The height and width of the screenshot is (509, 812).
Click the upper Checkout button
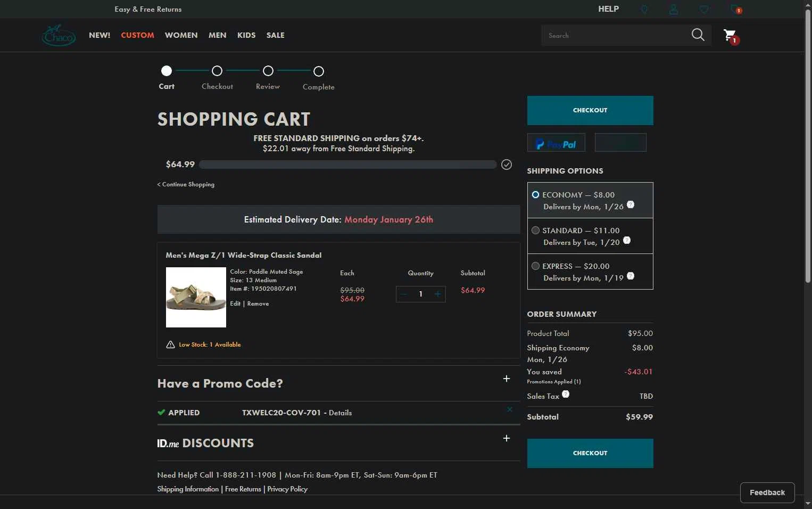590,110
